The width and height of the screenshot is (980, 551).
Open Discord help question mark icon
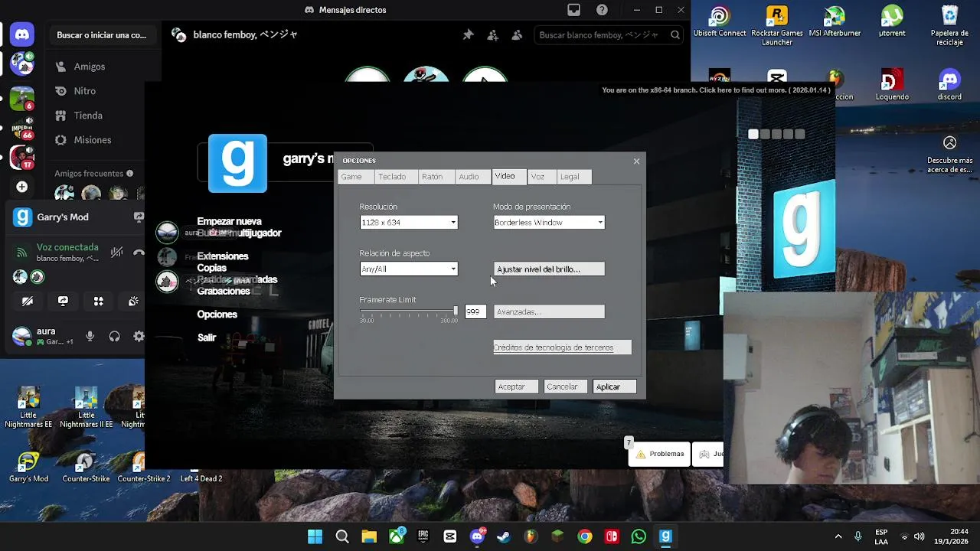pos(602,10)
